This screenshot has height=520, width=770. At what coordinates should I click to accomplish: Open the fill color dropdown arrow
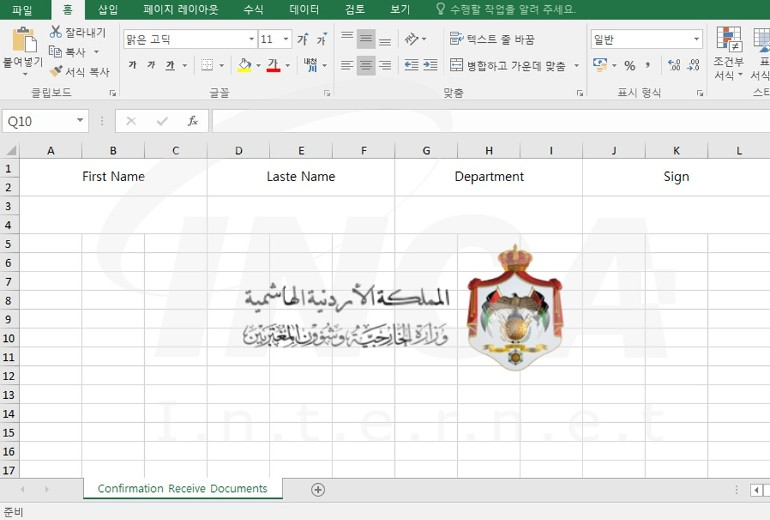pos(258,65)
